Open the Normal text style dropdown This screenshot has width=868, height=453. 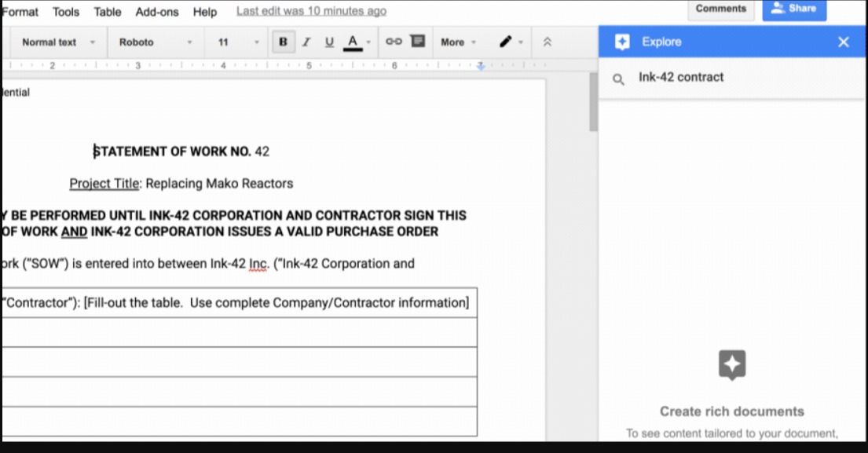(x=58, y=42)
